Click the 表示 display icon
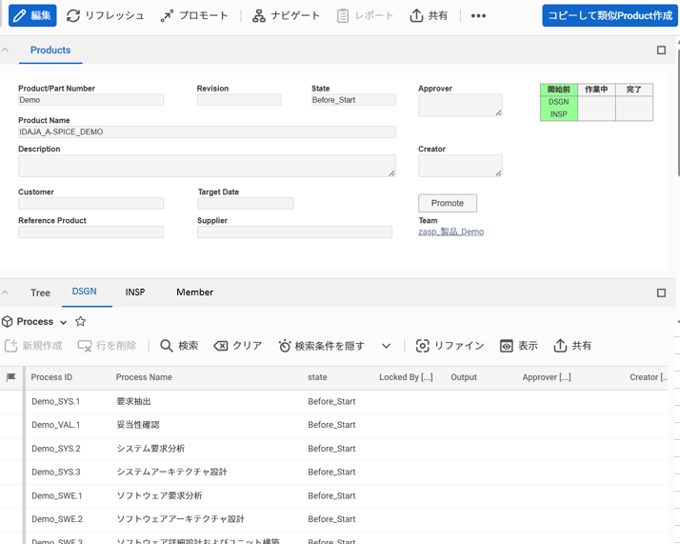 tap(507, 346)
